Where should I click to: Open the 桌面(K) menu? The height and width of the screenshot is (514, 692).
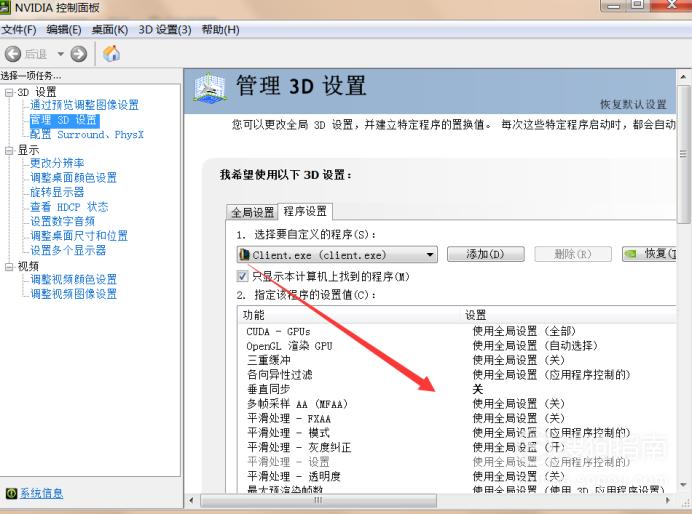(110, 30)
